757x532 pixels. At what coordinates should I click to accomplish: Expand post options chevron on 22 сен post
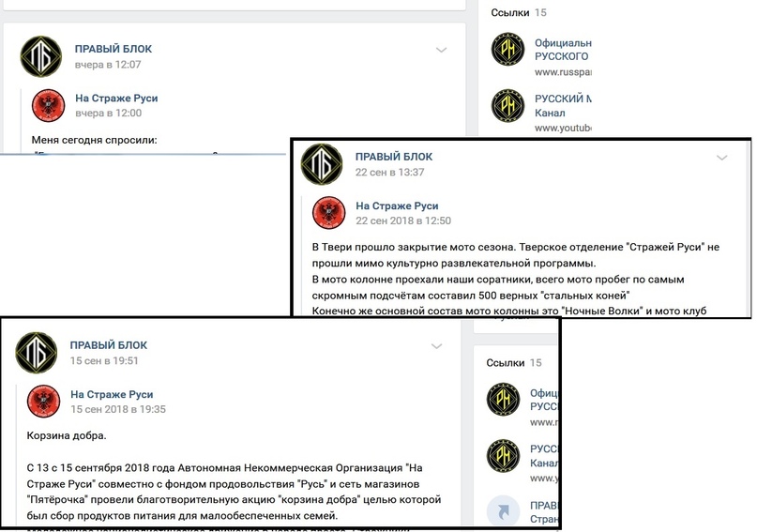tap(721, 158)
